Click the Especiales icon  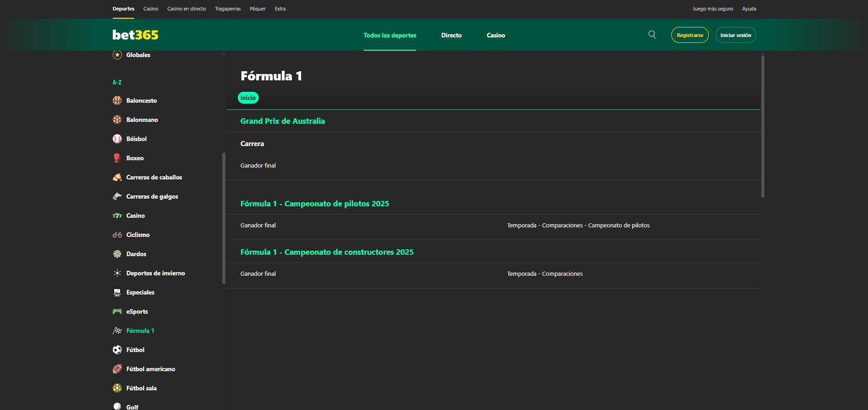[x=117, y=292]
